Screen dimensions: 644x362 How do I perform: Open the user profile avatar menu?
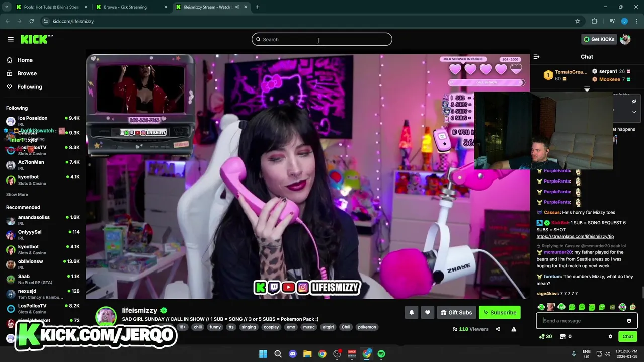(x=625, y=39)
